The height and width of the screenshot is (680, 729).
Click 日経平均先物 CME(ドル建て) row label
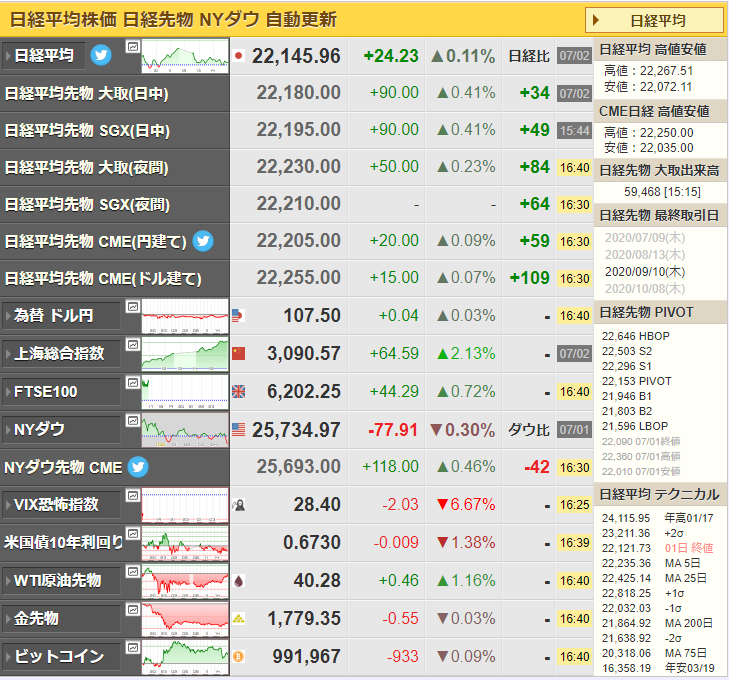pyautogui.click(x=103, y=278)
